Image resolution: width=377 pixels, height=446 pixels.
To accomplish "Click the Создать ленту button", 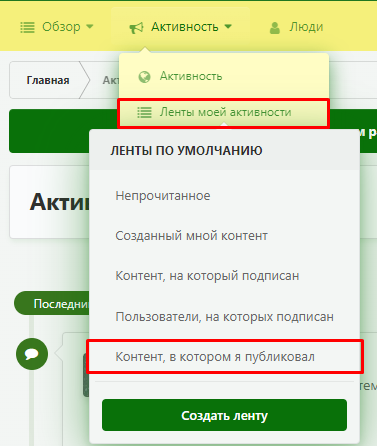I will tap(224, 415).
